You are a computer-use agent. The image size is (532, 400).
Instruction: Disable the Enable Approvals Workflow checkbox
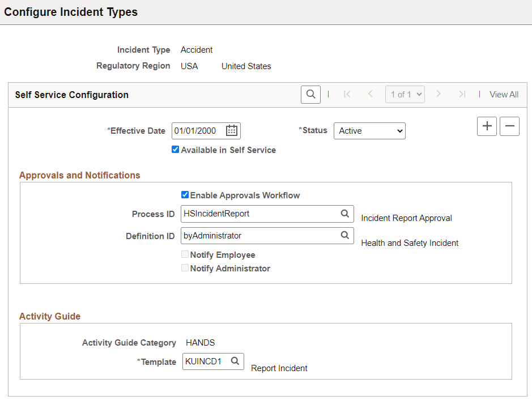coord(185,194)
